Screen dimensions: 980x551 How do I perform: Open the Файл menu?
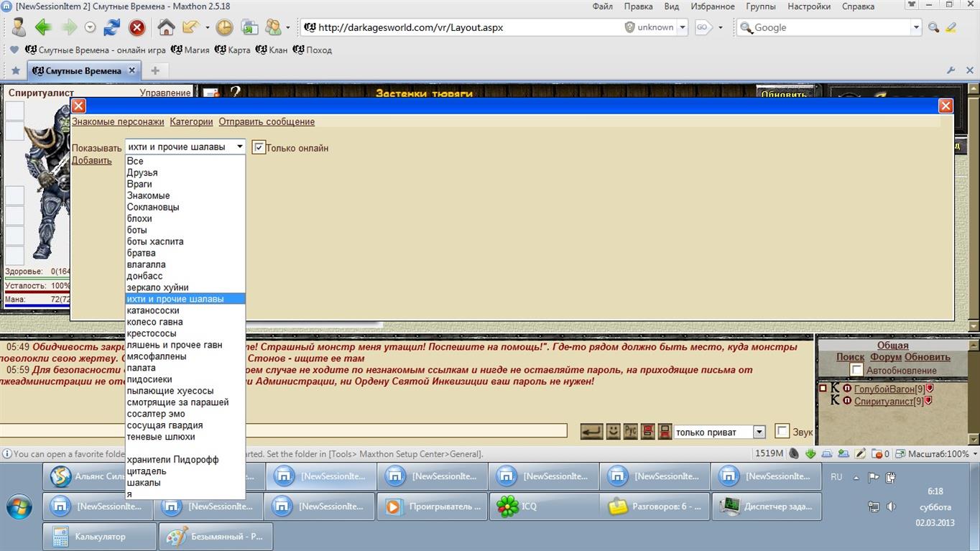click(x=603, y=6)
